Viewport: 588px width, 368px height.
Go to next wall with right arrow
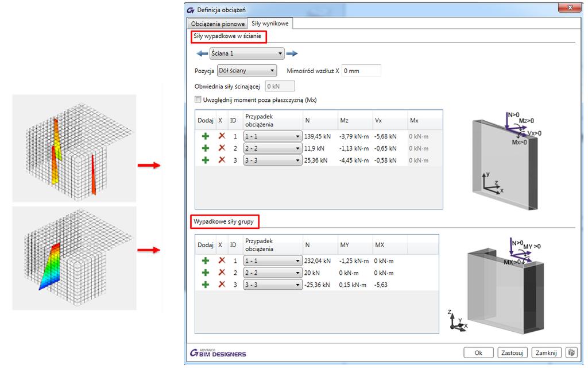(x=292, y=53)
